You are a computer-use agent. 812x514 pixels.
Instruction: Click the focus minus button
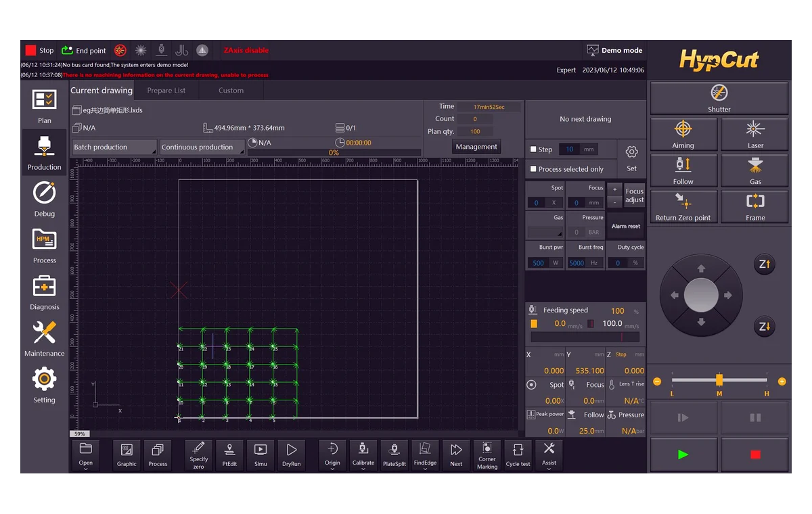(614, 202)
